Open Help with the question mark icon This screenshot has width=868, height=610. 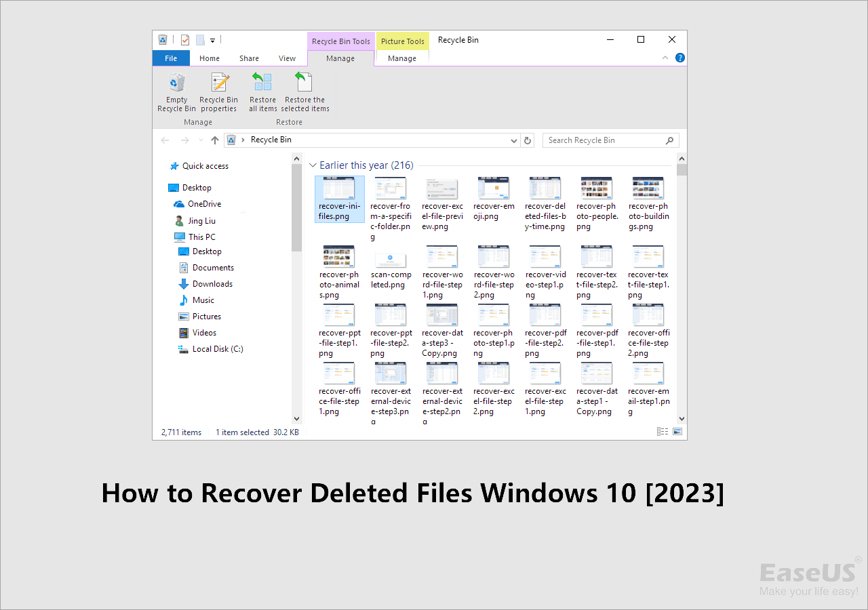tap(679, 58)
